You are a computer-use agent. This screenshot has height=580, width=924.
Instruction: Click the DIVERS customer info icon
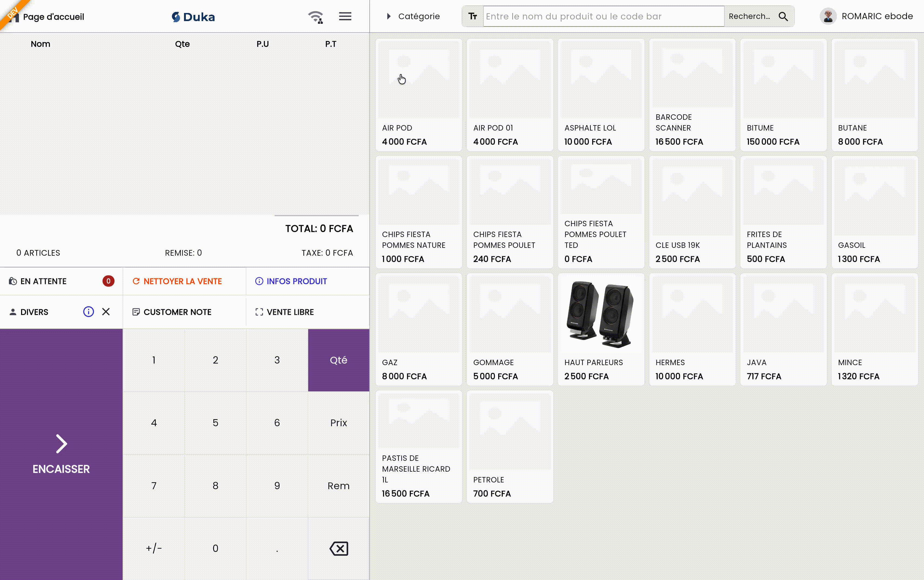[89, 311]
